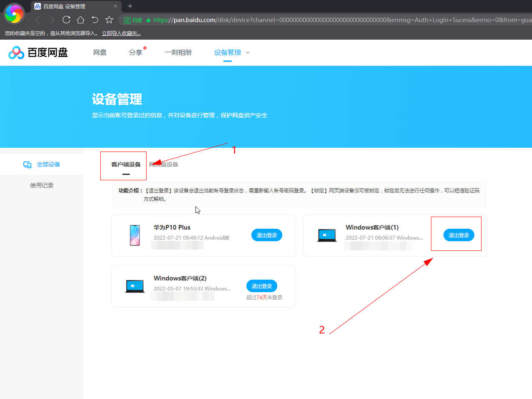Image resolution: width=532 pixels, height=399 pixels.
Task: Click the 2022-07-21 09:49:12 Android端 timestamp
Action: pos(191,238)
